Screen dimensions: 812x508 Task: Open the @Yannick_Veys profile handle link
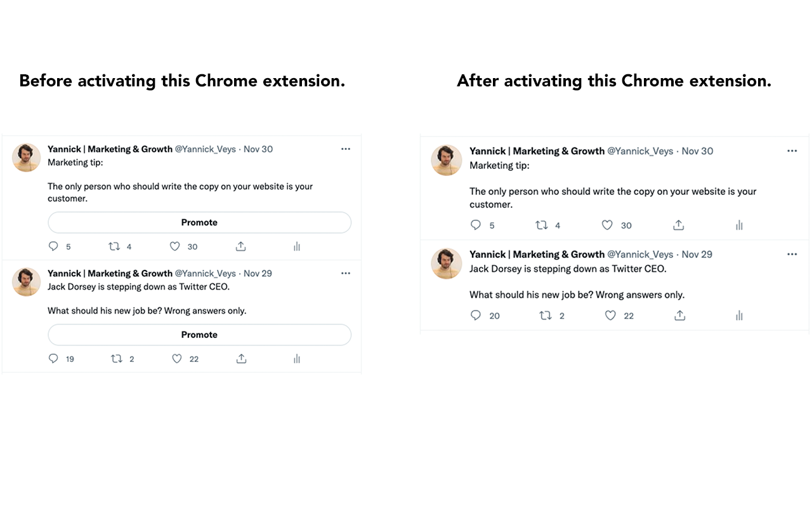[x=206, y=149]
